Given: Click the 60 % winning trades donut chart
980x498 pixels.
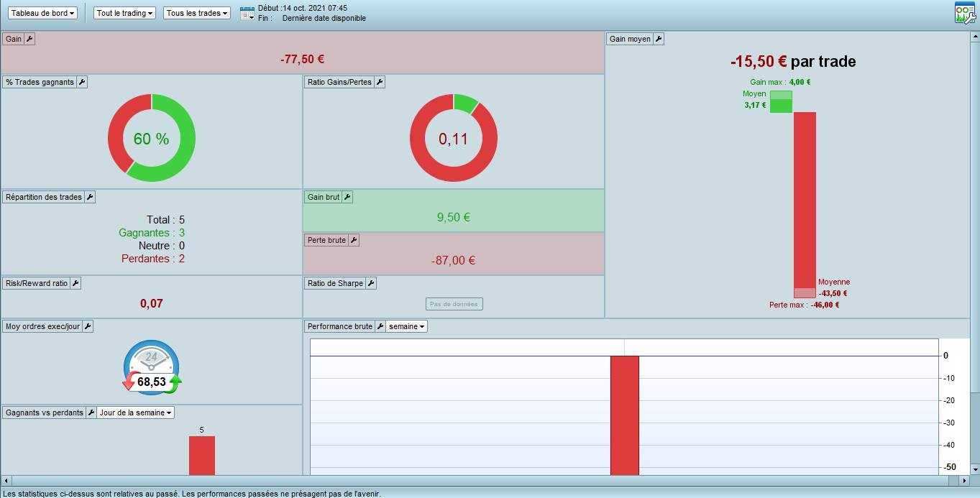Looking at the screenshot, I should 152,138.
